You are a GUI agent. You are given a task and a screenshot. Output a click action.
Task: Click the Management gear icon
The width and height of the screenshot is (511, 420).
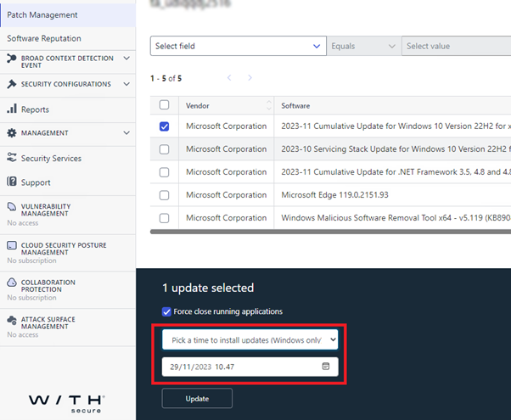coord(12,133)
